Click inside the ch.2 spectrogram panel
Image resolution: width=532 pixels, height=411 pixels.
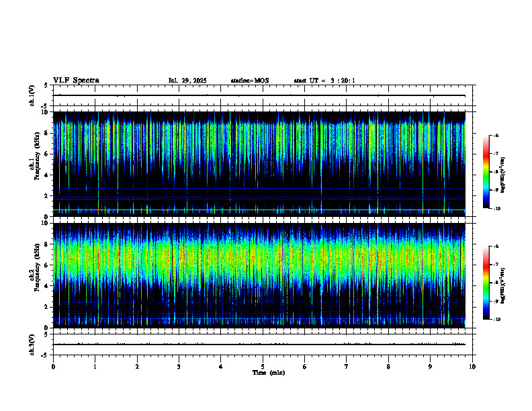coord(259,275)
